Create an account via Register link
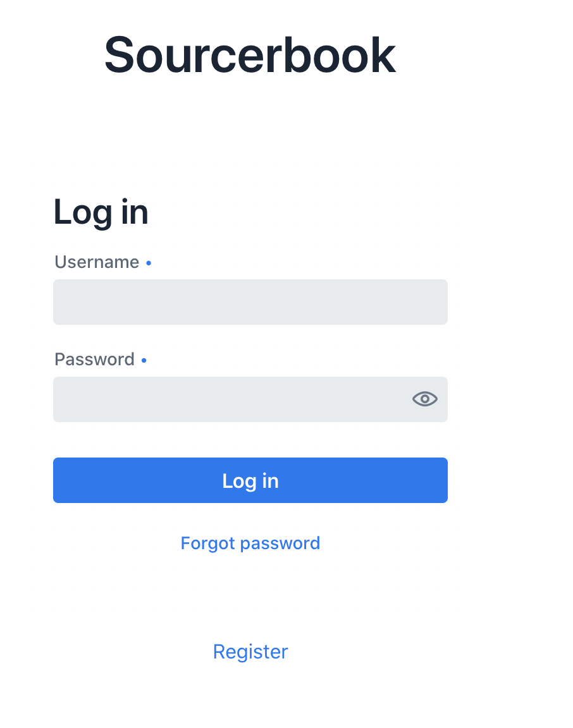573x728 pixels. (250, 652)
